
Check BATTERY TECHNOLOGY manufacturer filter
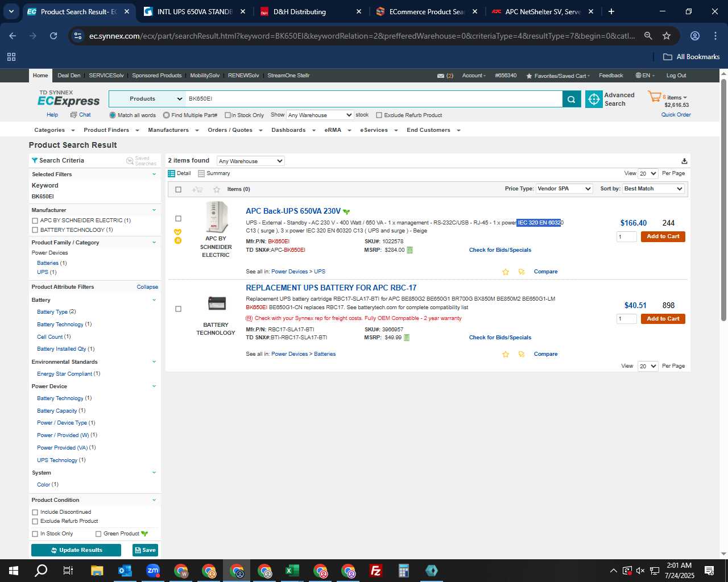[x=35, y=230]
